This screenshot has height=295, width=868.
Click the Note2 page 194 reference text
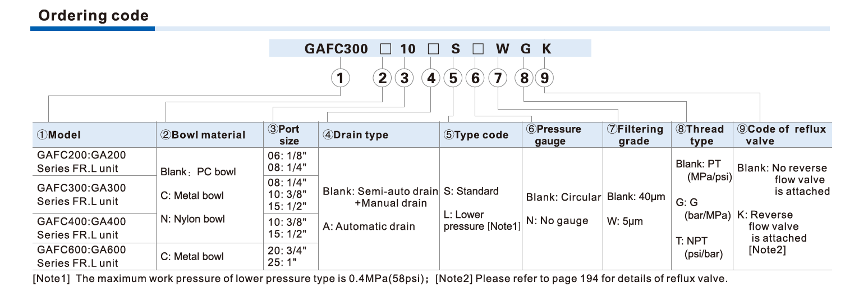581,278
